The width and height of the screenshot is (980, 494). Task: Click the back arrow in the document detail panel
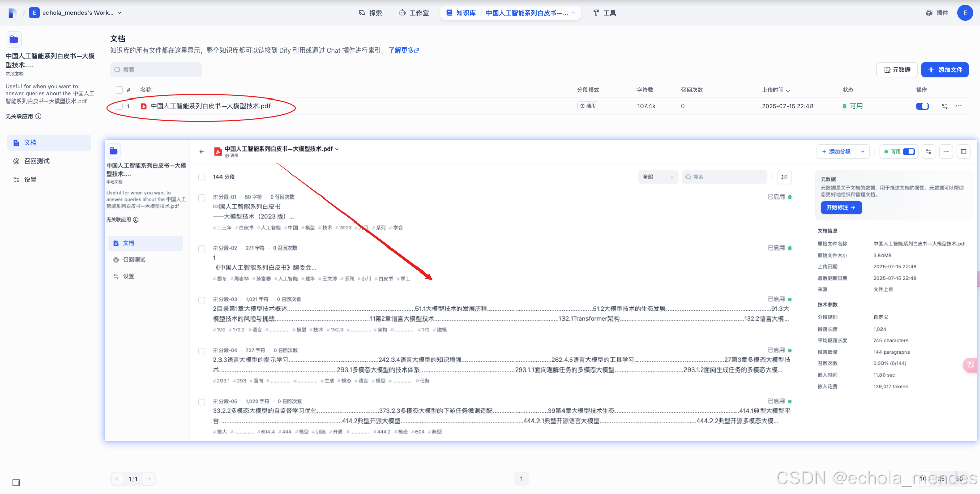pyautogui.click(x=202, y=152)
